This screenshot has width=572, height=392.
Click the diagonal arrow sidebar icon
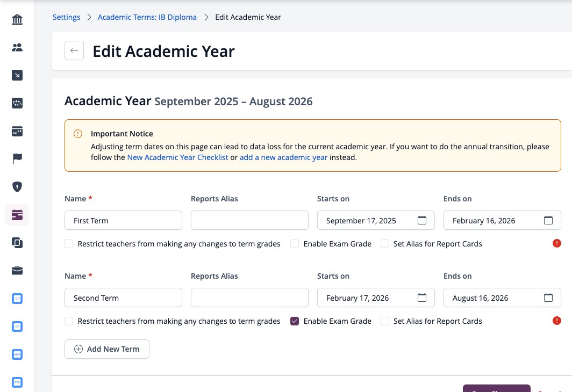(17, 75)
